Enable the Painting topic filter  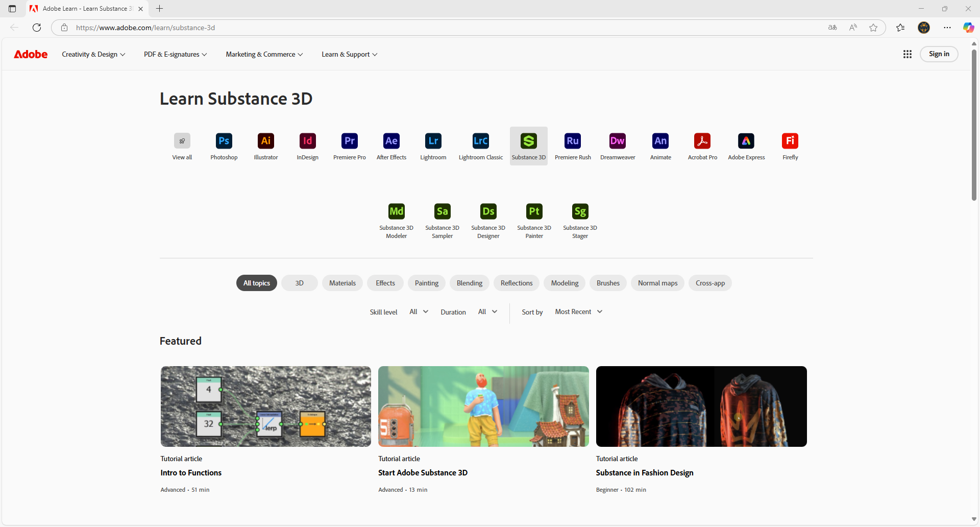[x=427, y=283]
